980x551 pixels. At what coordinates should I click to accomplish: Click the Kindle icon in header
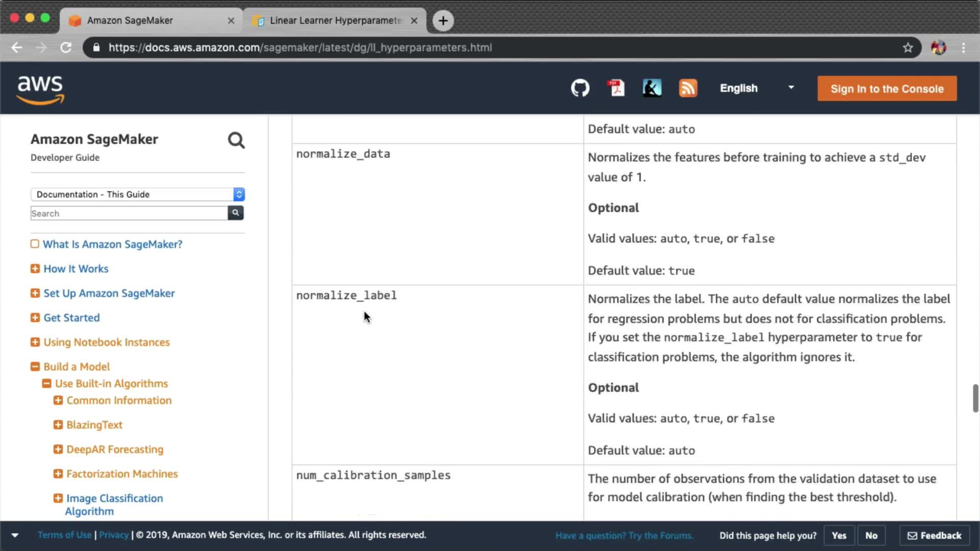tap(652, 88)
